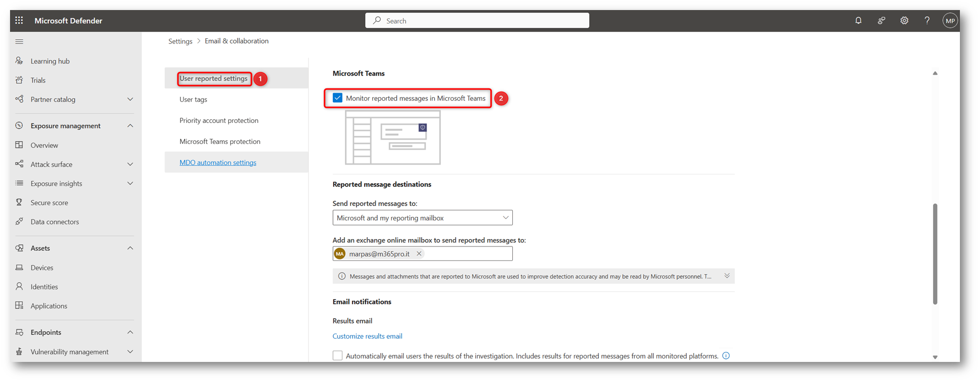This screenshot has width=980, height=382.
Task: Open the MP account avatar
Action: pyautogui.click(x=950, y=21)
